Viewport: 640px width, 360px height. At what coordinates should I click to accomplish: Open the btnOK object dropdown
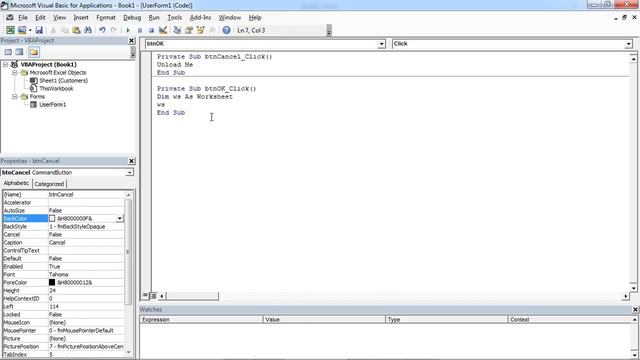click(x=381, y=44)
